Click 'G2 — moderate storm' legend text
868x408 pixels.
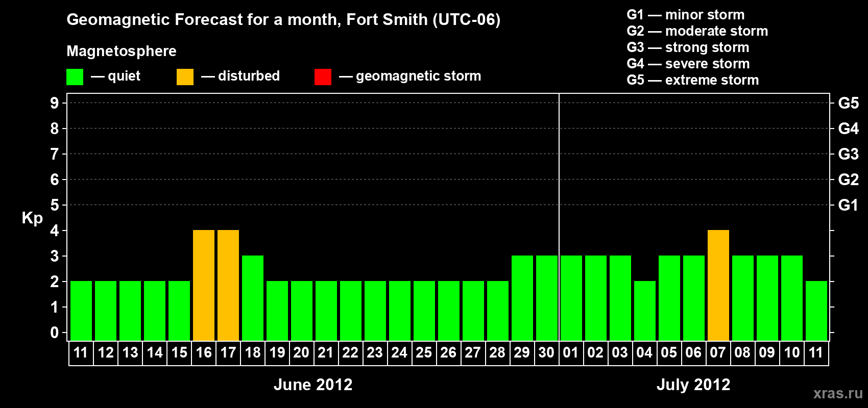click(x=697, y=31)
